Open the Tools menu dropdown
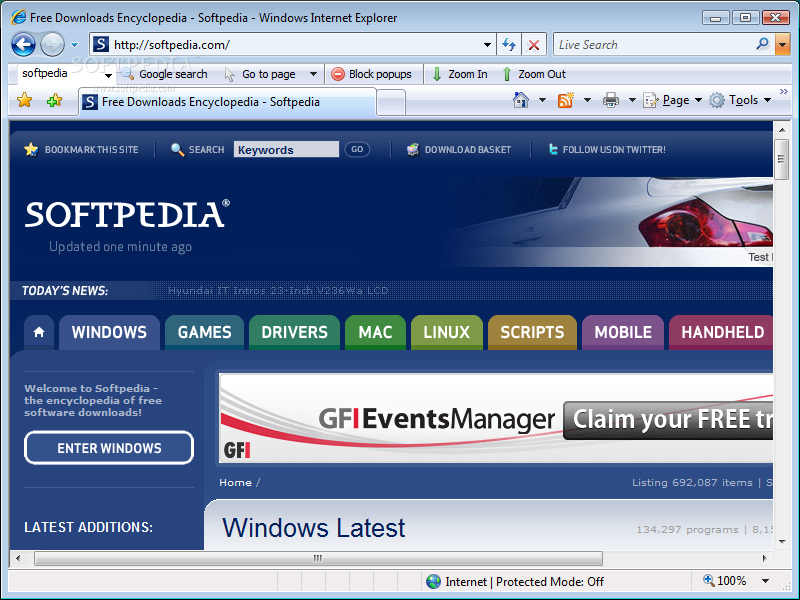This screenshot has width=800, height=600. [x=740, y=100]
